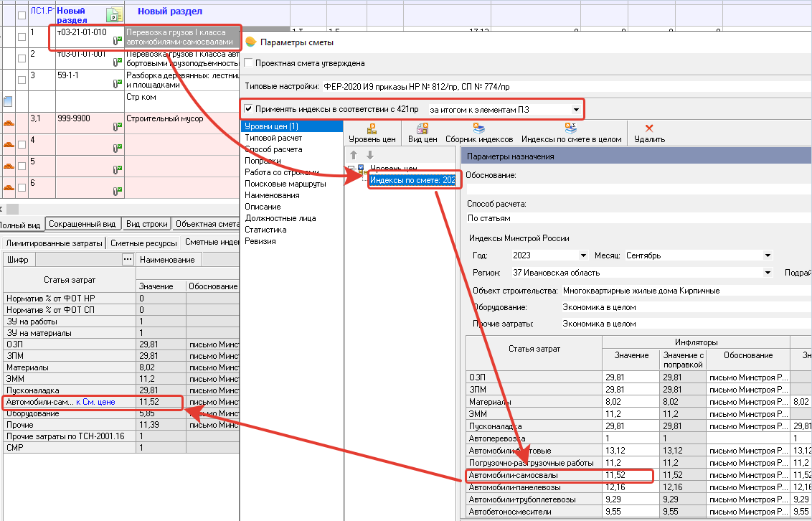Click the Уровень цен toolbar icon
The image size is (812, 521).
point(372,129)
